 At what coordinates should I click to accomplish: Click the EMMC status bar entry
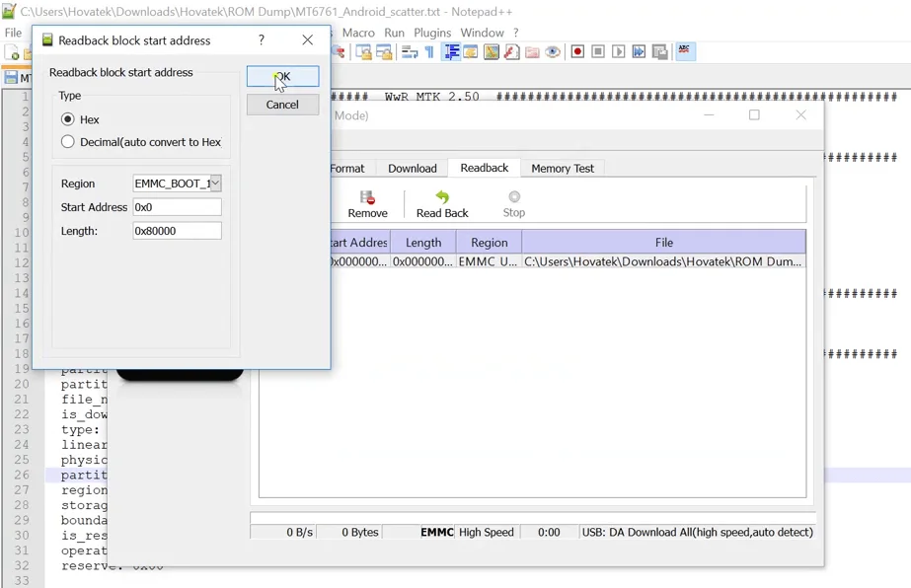(437, 532)
